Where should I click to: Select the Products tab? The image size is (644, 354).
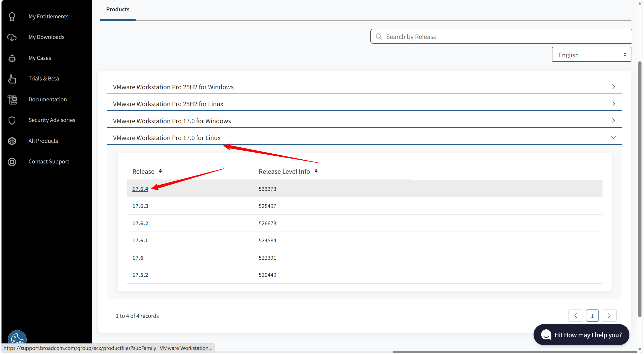(118, 10)
